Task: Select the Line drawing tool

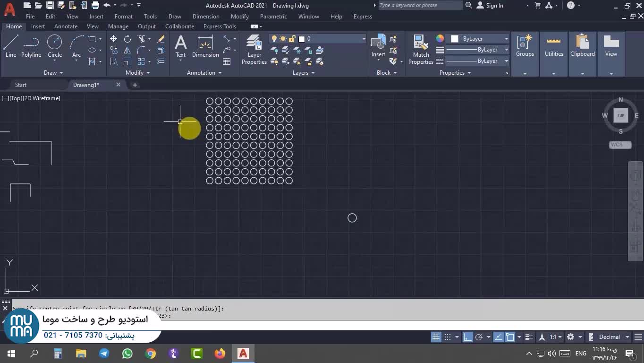Action: [x=11, y=46]
